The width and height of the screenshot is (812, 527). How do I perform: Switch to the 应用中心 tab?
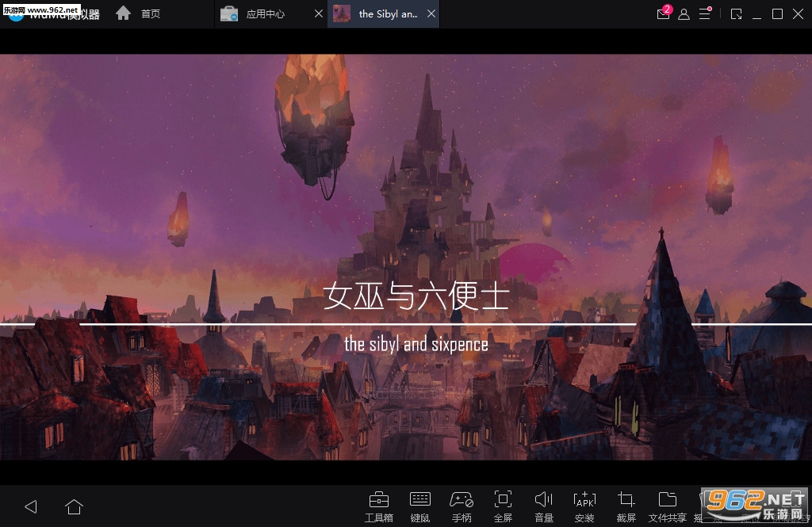(265, 14)
